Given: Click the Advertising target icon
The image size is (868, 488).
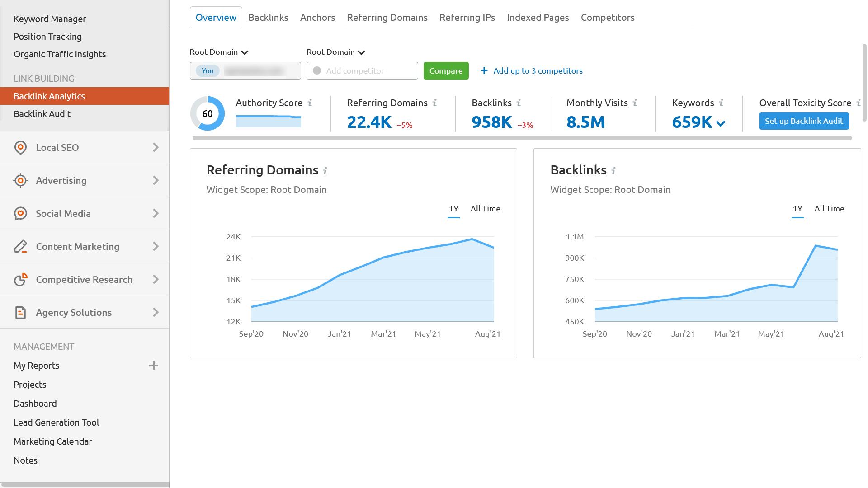Looking at the screenshot, I should coord(20,181).
